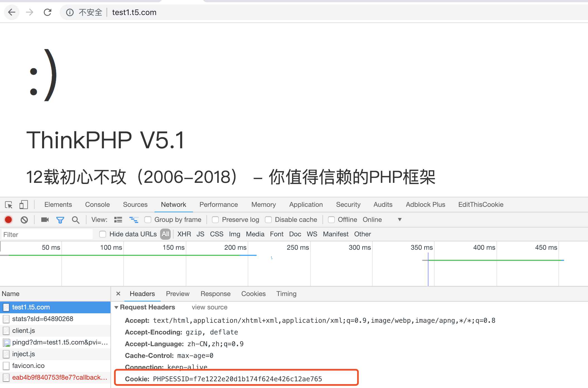Collapse the Request Headers section
This screenshot has height=388, width=588.
tap(116, 307)
